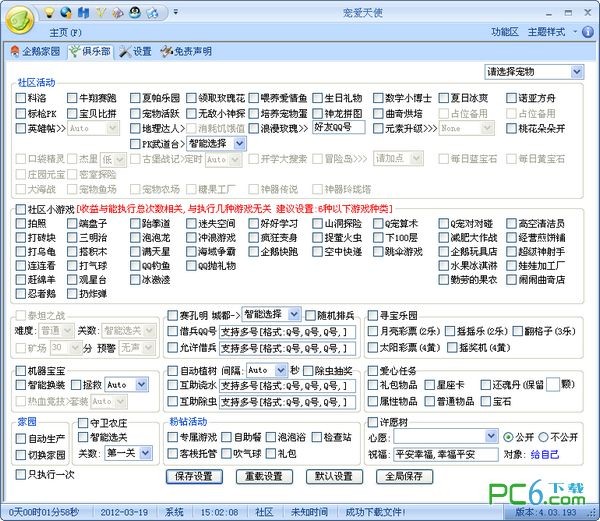The image size is (600, 521).
Task: Enable the 牛翔赛跑 checkbox
Action: tap(72, 98)
